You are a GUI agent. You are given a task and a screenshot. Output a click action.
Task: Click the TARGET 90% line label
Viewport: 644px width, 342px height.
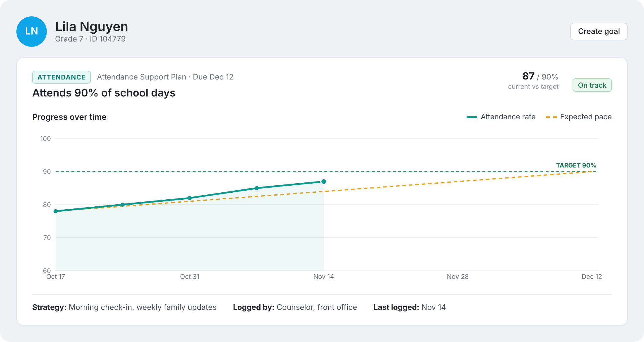point(576,165)
